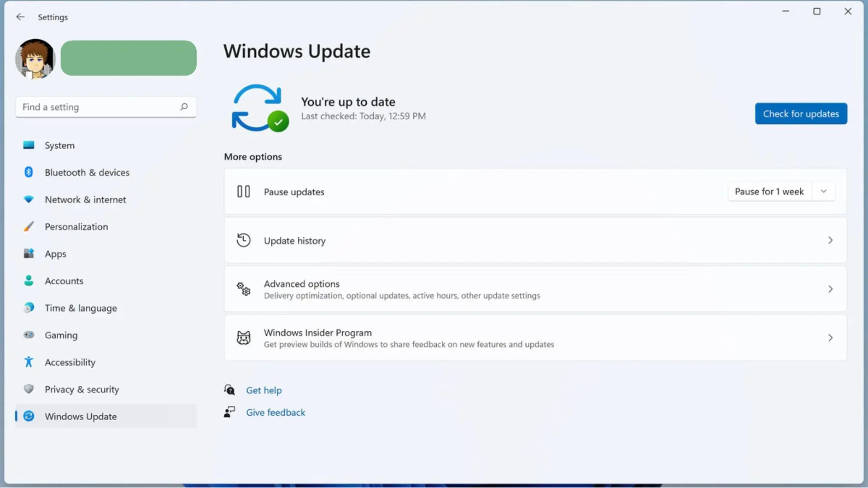
Task: Click the Privacy & security shield icon
Action: (x=28, y=389)
